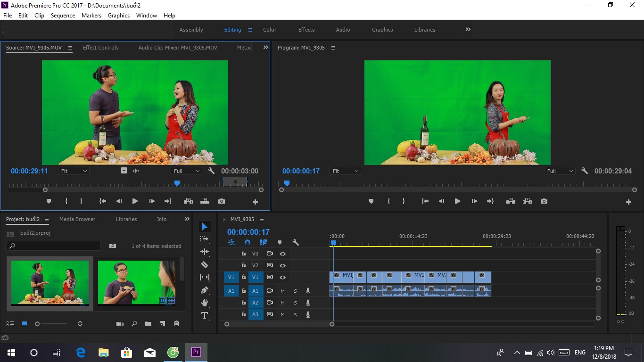The image size is (644, 362).
Task: Select the Hand tool in the tools panel
Action: pos(204,303)
